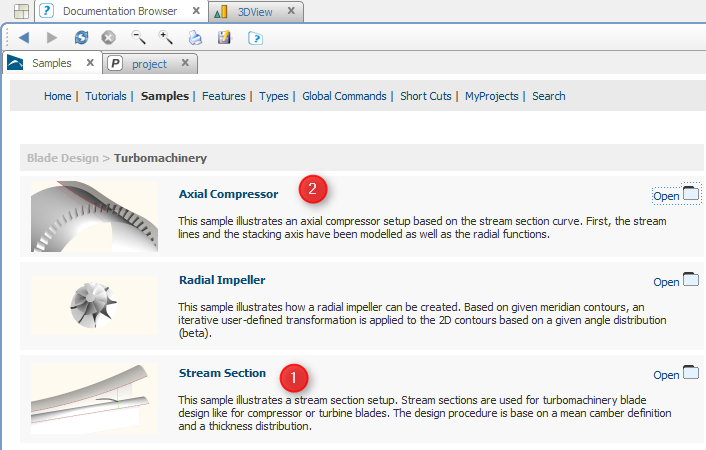Click the notepad with pencil toolbar icon
This screenshot has height=450, width=706.
224,37
